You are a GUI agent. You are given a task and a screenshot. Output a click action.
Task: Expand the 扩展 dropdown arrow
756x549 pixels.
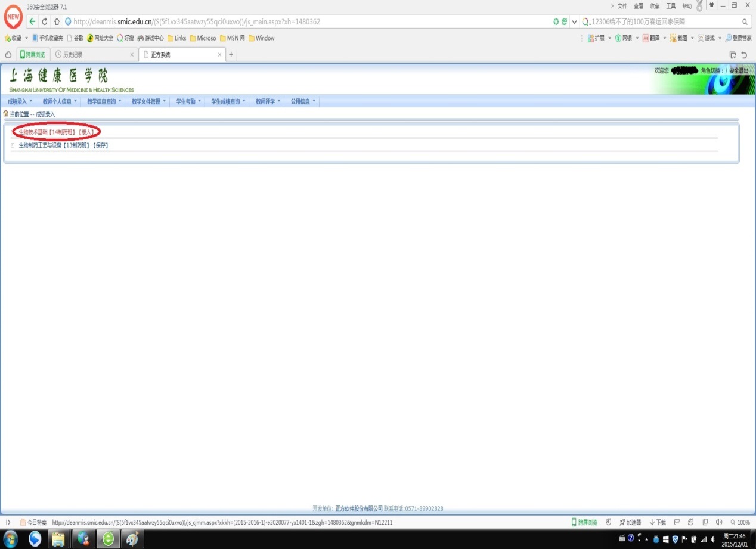pos(609,38)
